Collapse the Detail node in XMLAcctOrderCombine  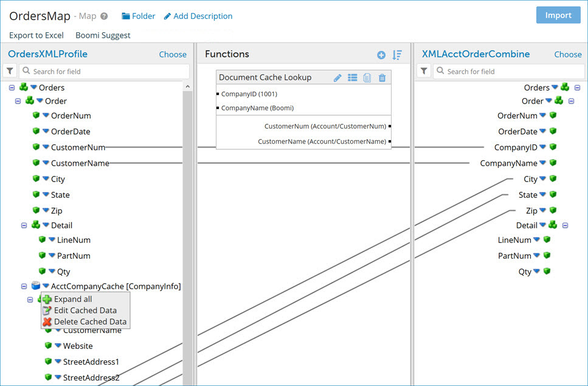(564, 225)
